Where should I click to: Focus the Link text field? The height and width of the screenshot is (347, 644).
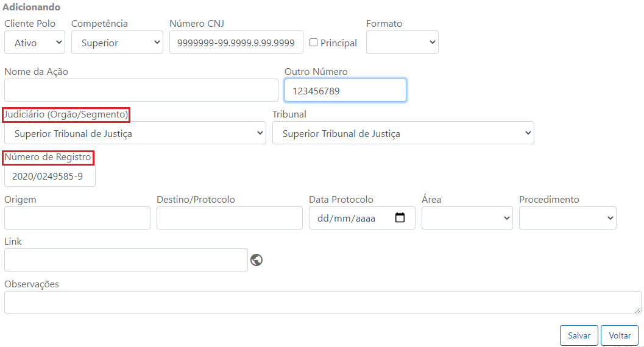[x=126, y=260]
